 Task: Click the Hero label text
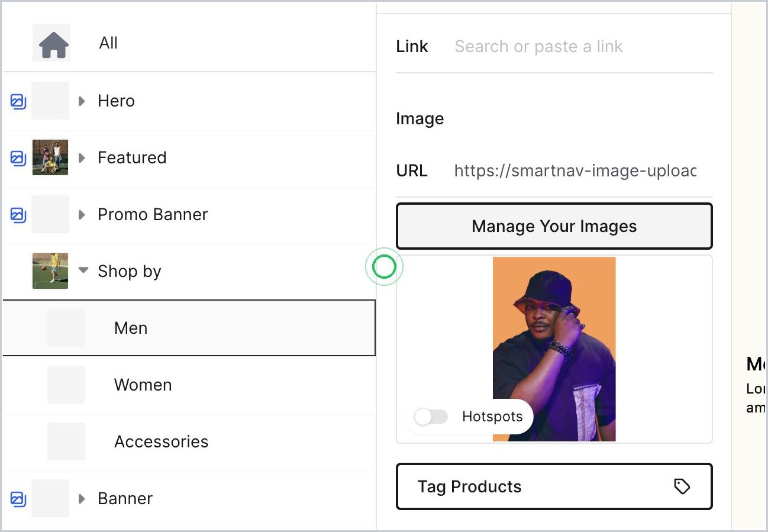116,101
